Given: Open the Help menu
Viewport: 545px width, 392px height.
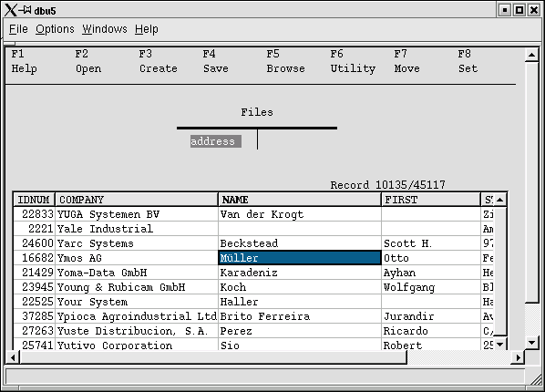Looking at the screenshot, I should 147,29.
